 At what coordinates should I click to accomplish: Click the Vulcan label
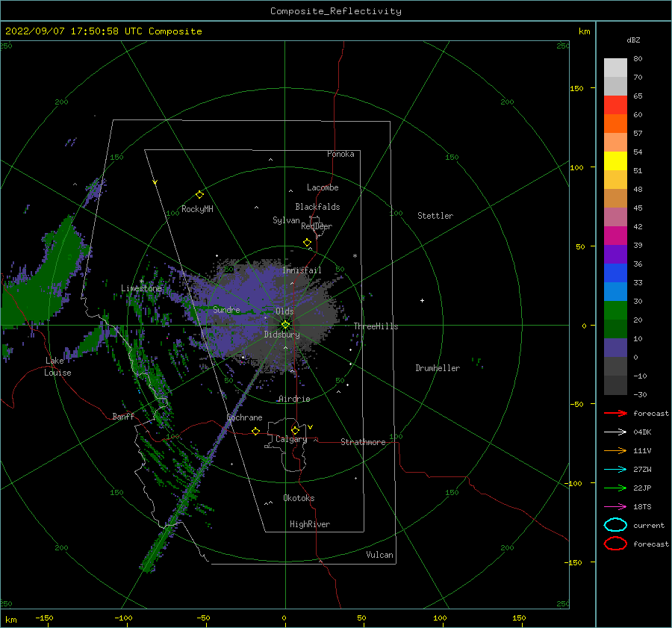pyautogui.click(x=379, y=555)
